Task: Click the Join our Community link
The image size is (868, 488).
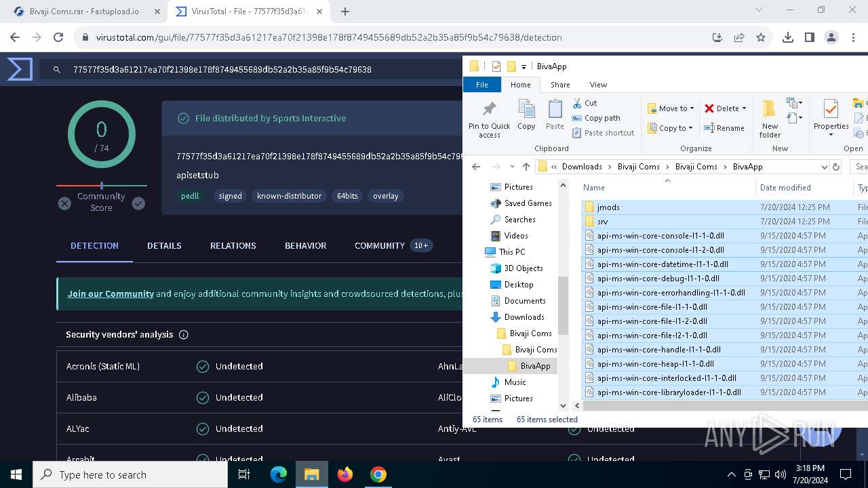Action: pos(111,293)
